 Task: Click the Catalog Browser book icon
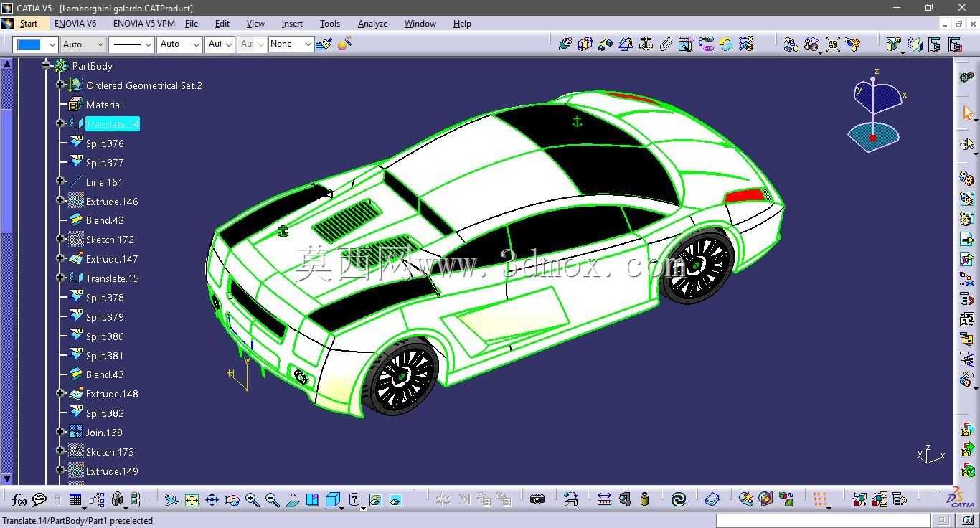tap(712, 499)
